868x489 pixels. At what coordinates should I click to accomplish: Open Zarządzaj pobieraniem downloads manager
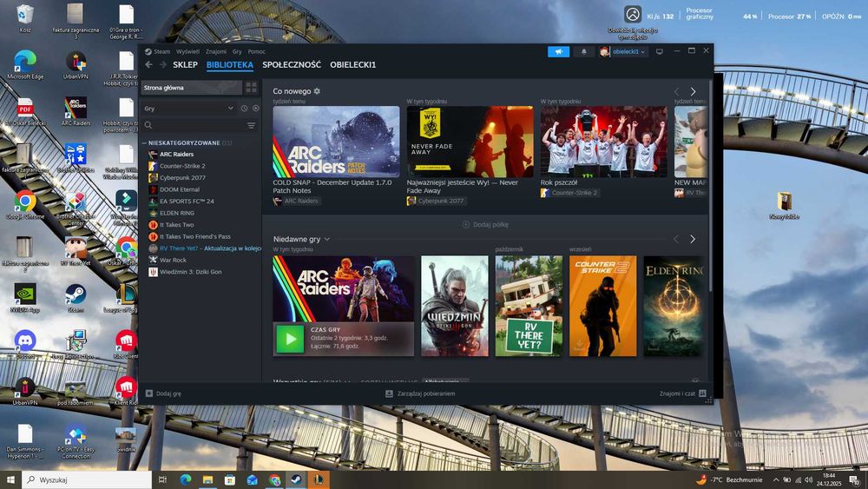pyautogui.click(x=420, y=393)
